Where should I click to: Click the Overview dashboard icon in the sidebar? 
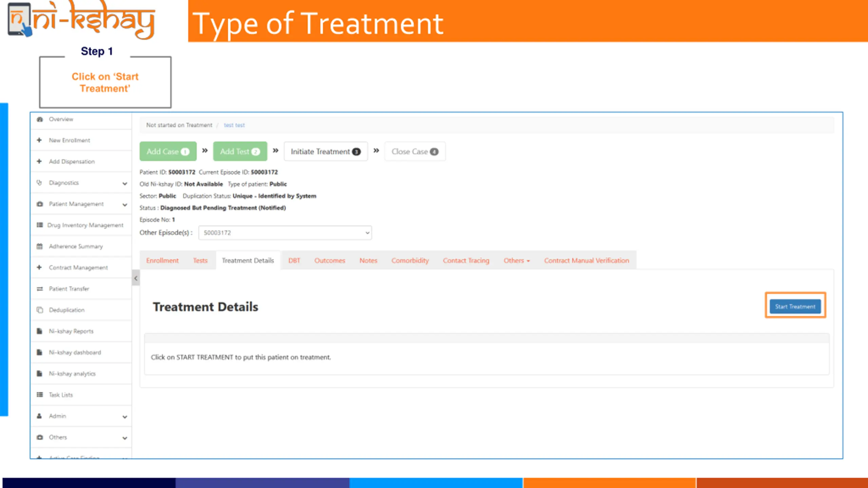[40, 119]
